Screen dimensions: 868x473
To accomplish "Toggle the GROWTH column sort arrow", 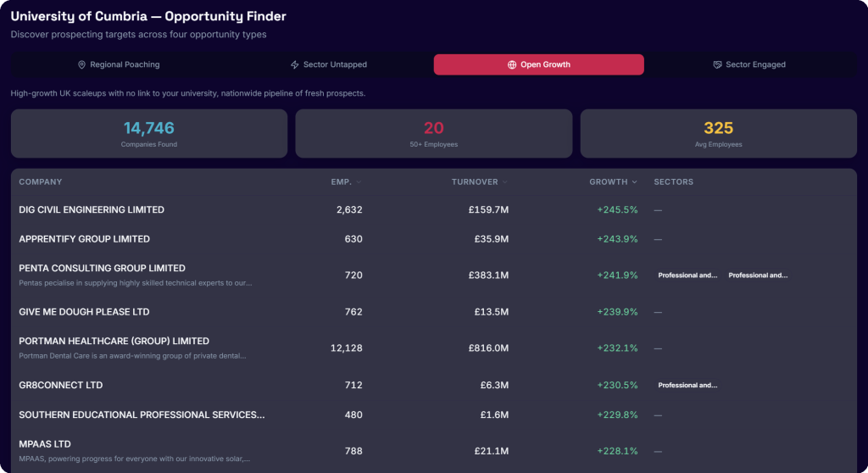I will pyautogui.click(x=634, y=182).
